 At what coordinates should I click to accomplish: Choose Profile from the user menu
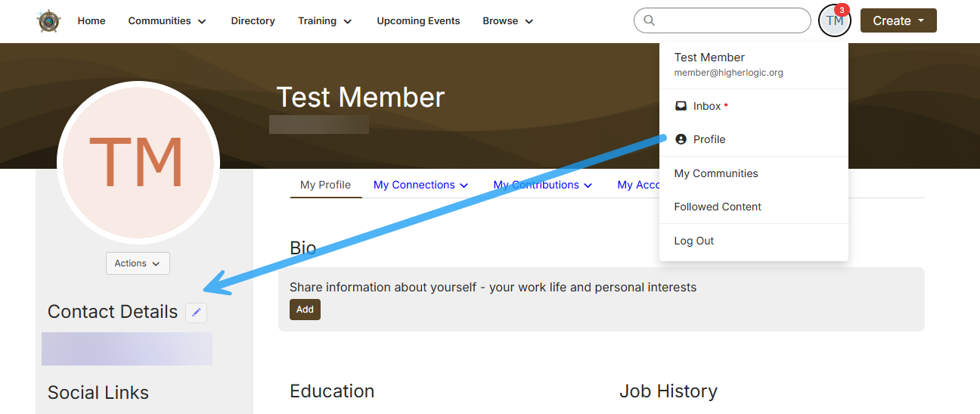(x=754, y=139)
